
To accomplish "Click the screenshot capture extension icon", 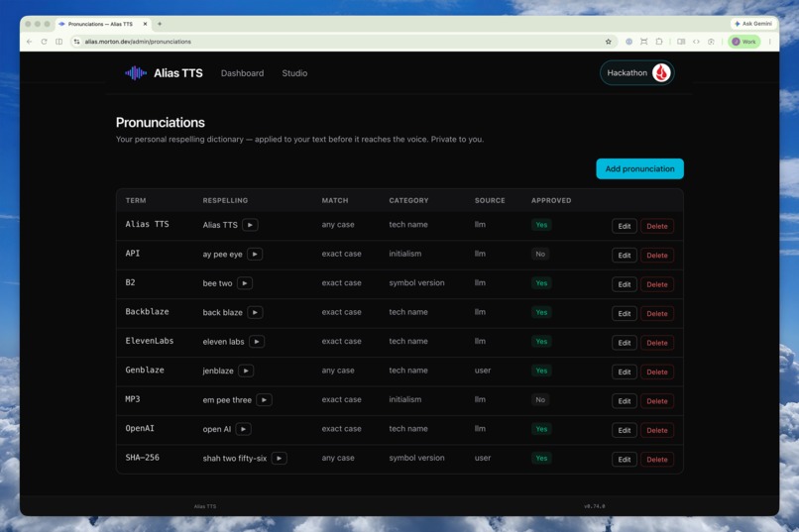I will tap(644, 42).
